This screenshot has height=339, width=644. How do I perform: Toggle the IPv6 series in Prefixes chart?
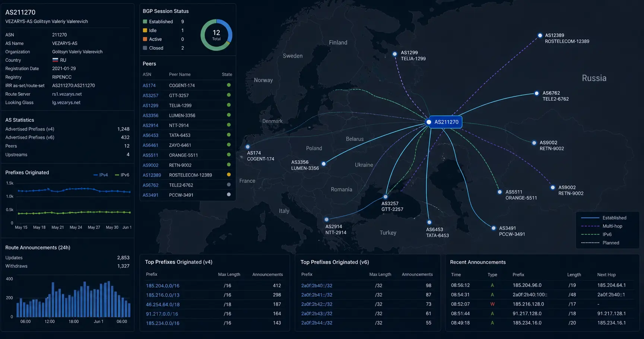(x=122, y=175)
